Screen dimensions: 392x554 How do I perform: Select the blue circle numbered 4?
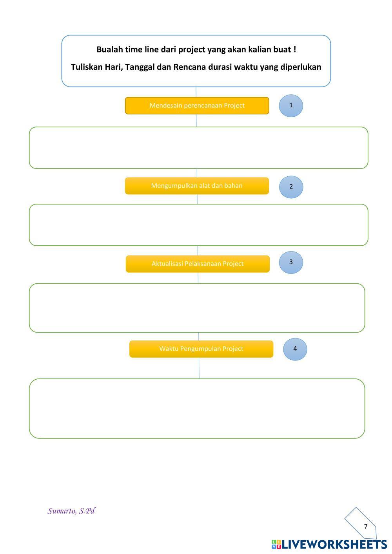295,349
